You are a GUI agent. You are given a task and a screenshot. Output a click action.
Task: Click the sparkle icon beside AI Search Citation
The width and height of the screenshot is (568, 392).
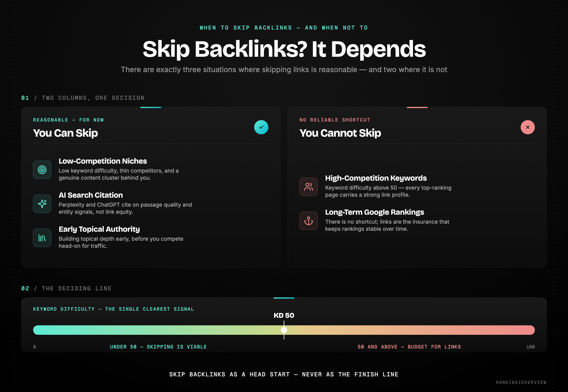point(42,204)
